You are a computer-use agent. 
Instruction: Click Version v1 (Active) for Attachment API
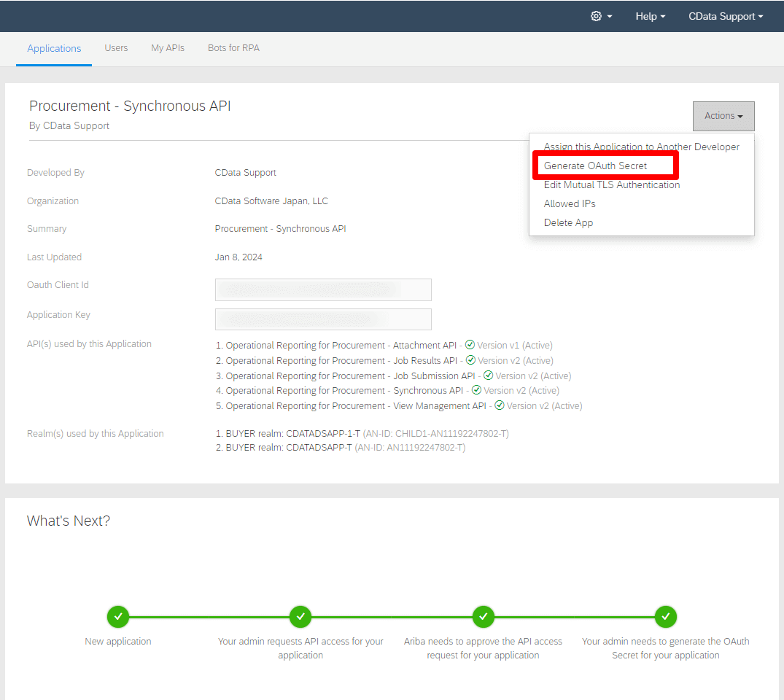pyautogui.click(x=514, y=346)
